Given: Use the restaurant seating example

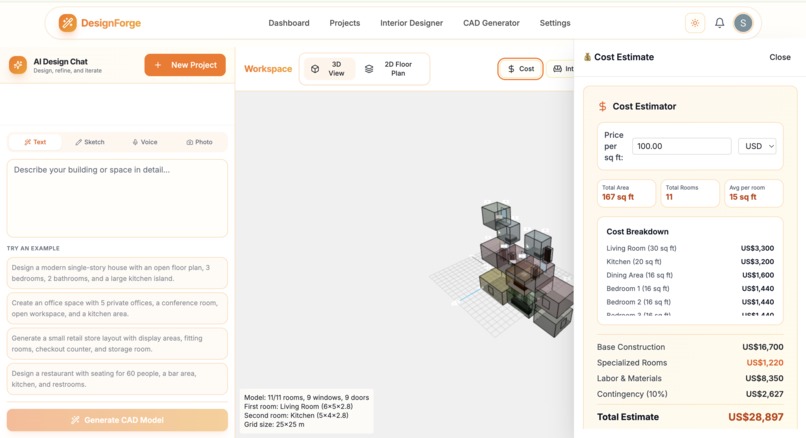Looking at the screenshot, I should 117,379.
